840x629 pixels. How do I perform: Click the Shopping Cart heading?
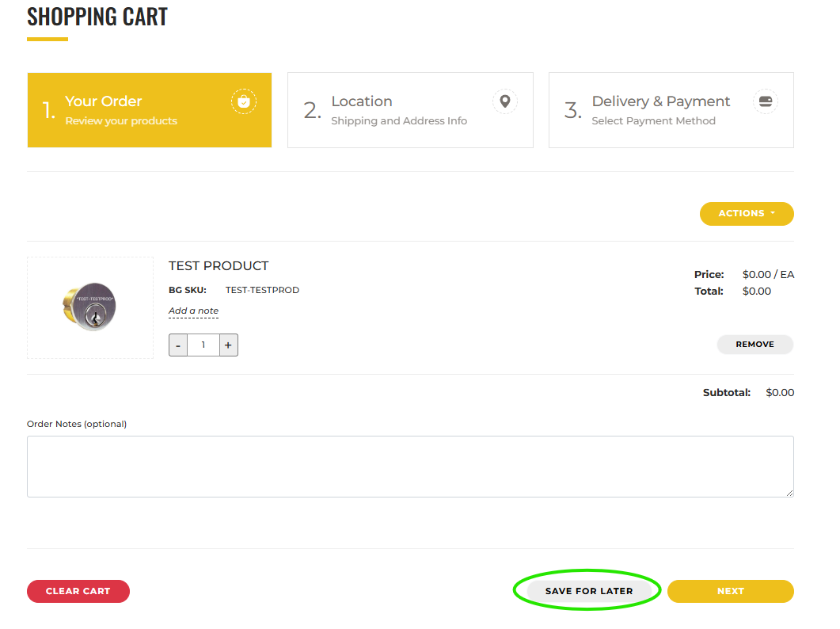(97, 17)
